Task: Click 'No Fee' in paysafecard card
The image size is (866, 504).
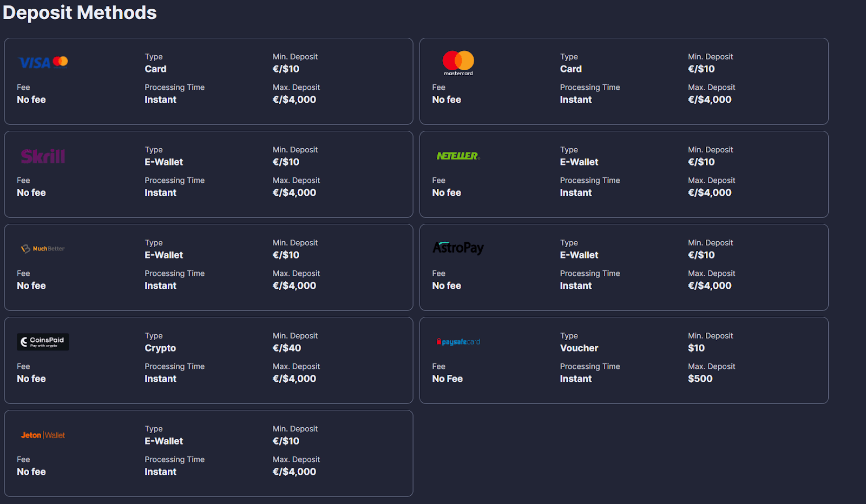Action: point(447,379)
